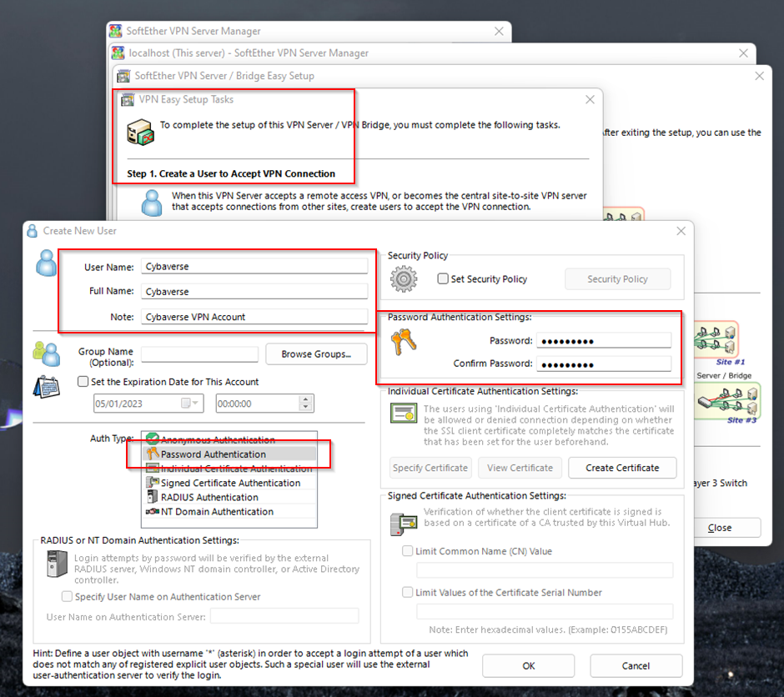Click Create Certificate button
The width and height of the screenshot is (784, 697).
(x=622, y=468)
